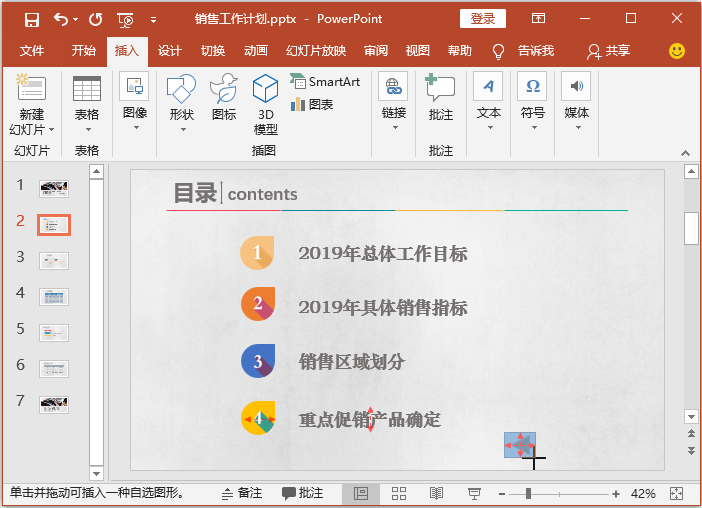This screenshot has width=702, height=508.
Task: Insert a 3D 模型
Action: coord(265,105)
